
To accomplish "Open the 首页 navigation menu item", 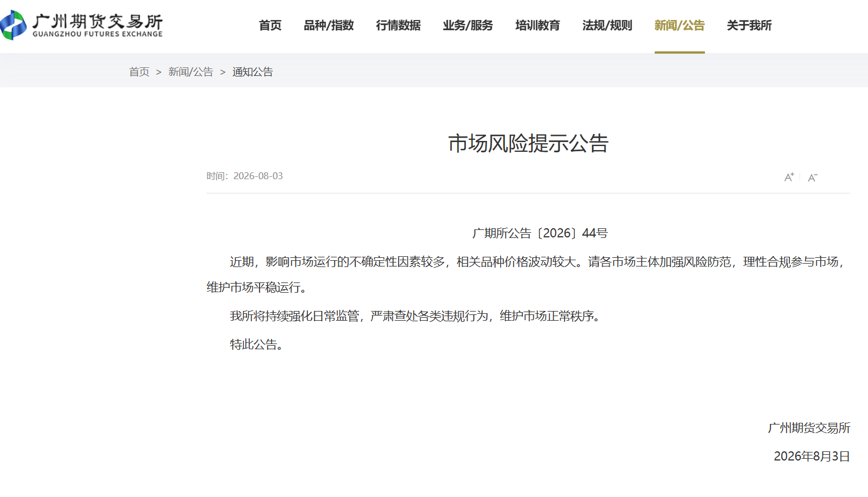I will click(x=270, y=25).
